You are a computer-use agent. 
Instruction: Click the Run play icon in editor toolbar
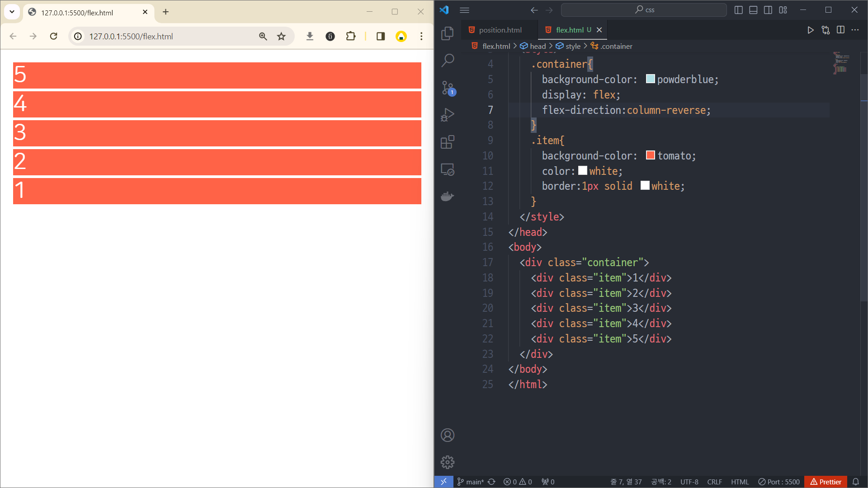pos(810,30)
